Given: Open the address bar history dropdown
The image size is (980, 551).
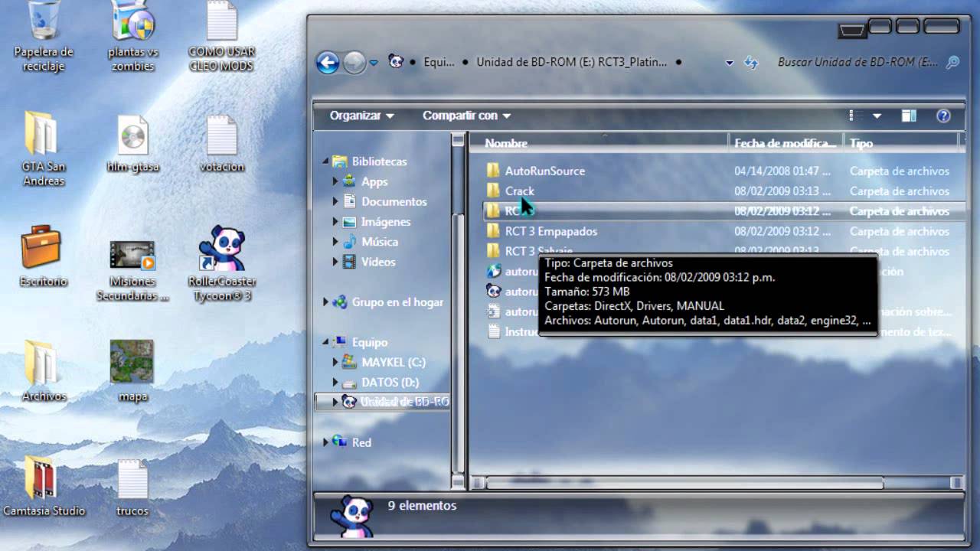Looking at the screenshot, I should (x=730, y=63).
